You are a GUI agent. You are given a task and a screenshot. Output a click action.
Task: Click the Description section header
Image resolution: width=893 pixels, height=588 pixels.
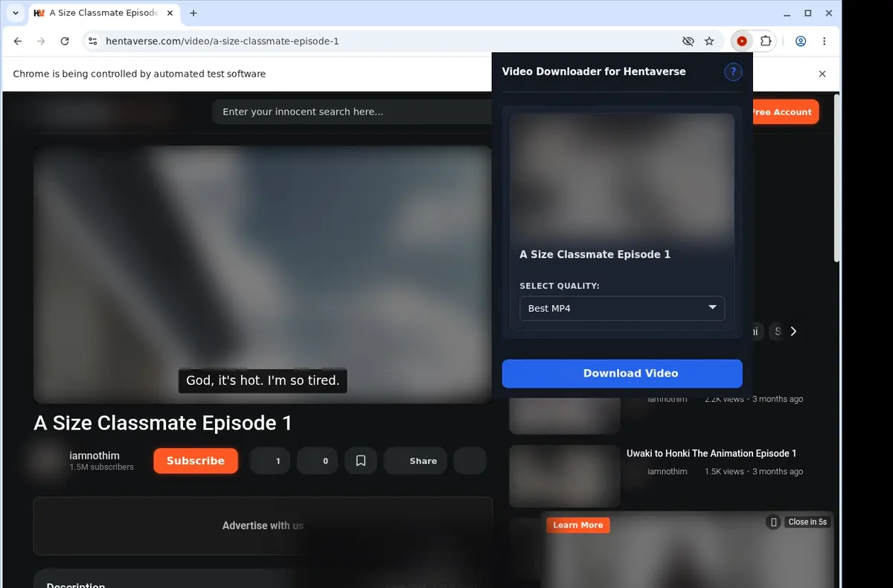tap(76, 587)
